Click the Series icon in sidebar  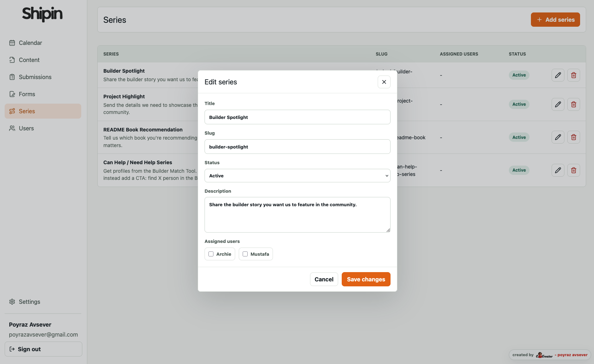12,111
